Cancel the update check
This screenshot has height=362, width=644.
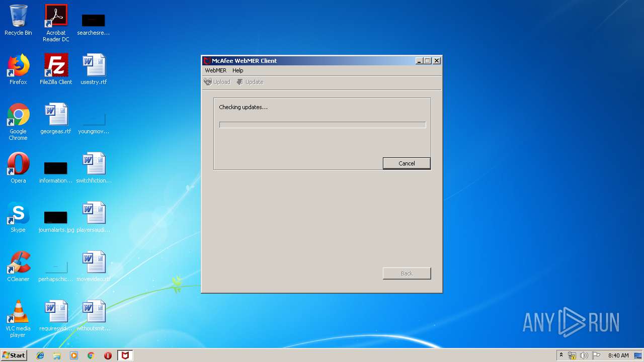point(407,163)
